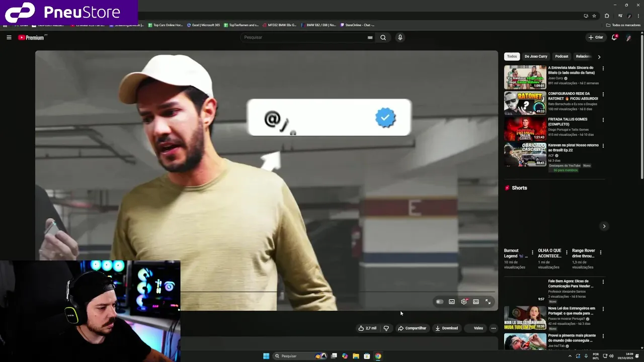
Task: Dislike the video with thumbs-down
Action: (386, 328)
